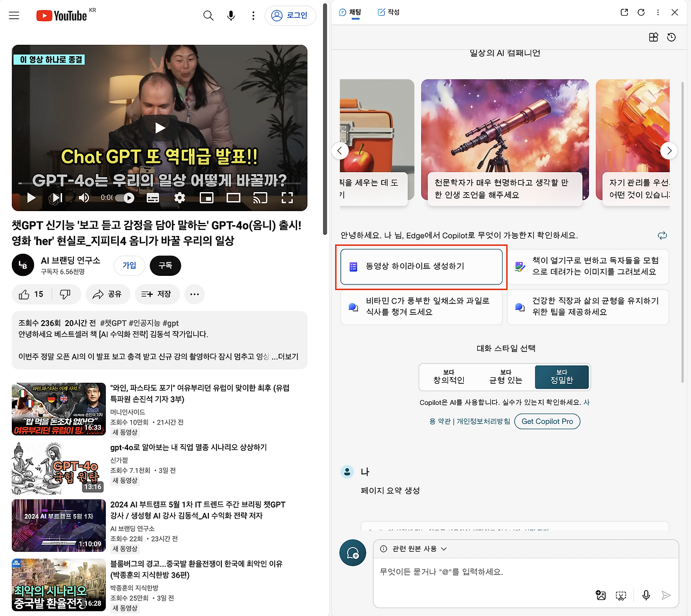Viewport: 691px width, 616px height.
Task: Enter fullscreen in the video player
Action: pyautogui.click(x=287, y=198)
